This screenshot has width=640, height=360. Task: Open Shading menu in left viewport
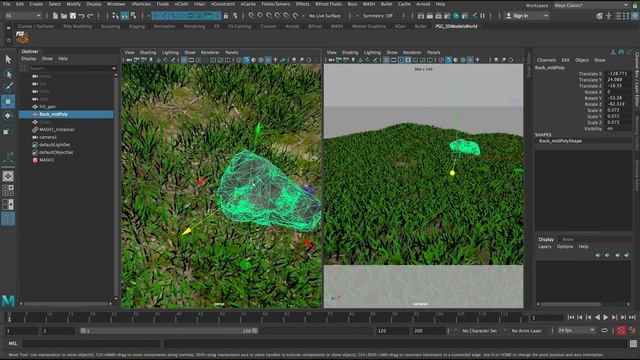[x=148, y=52]
